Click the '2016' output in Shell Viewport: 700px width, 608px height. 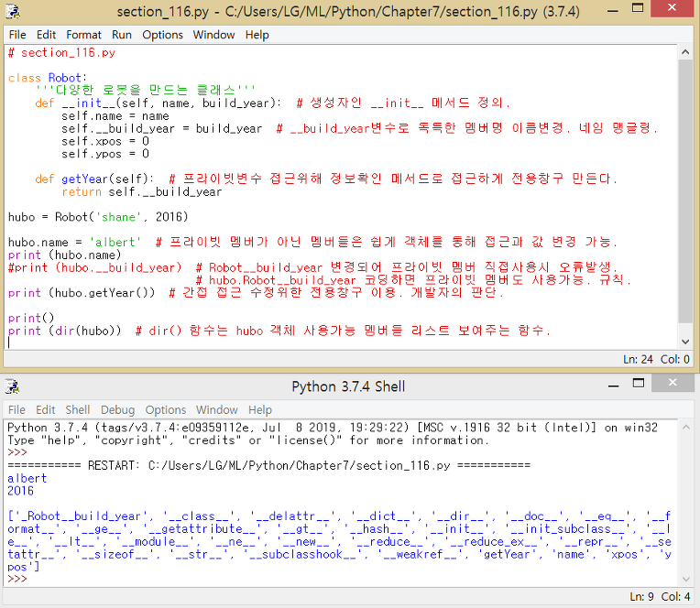pyautogui.click(x=20, y=491)
